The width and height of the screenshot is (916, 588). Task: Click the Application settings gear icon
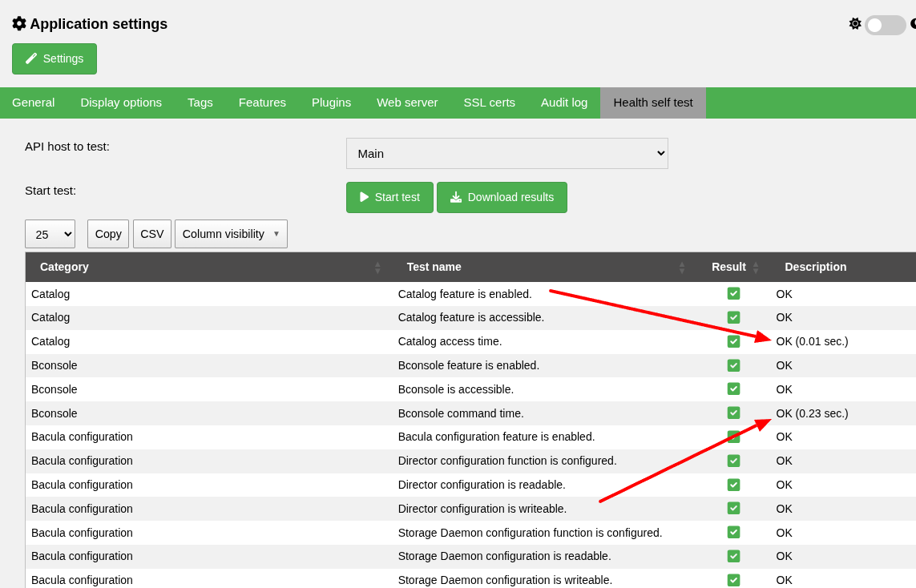[x=19, y=23]
